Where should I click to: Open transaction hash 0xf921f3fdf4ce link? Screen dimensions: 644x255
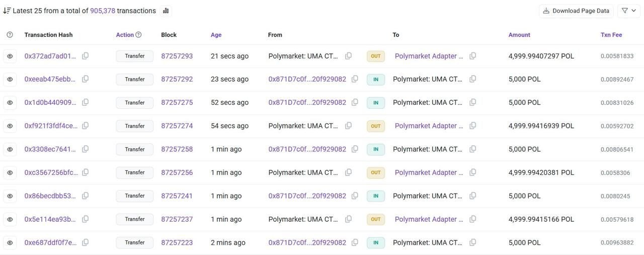pyautogui.click(x=51, y=125)
